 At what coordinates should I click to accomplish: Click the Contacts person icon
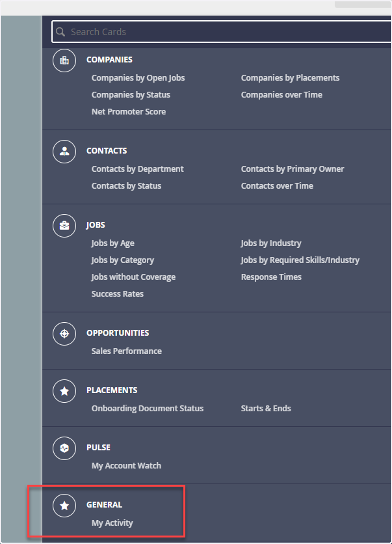pyautogui.click(x=64, y=151)
